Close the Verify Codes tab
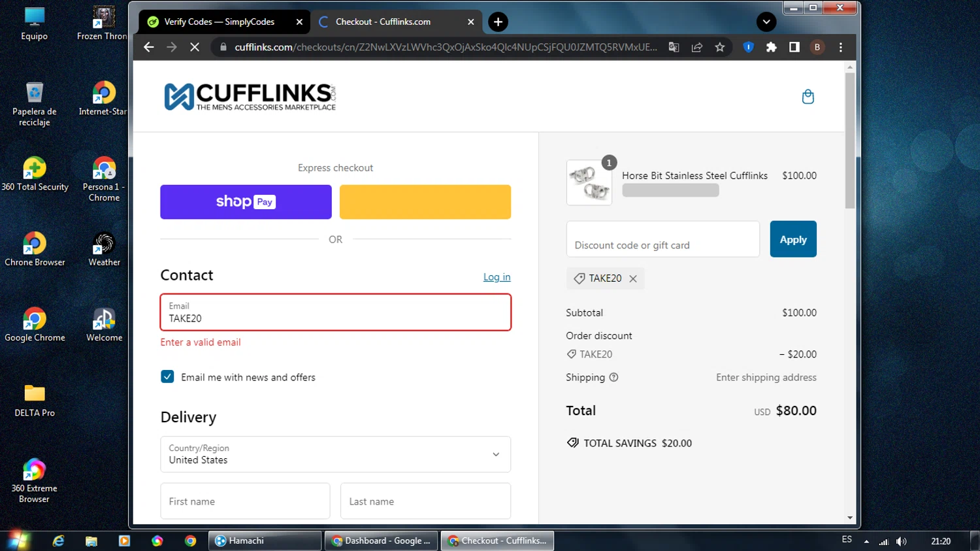 point(299,22)
